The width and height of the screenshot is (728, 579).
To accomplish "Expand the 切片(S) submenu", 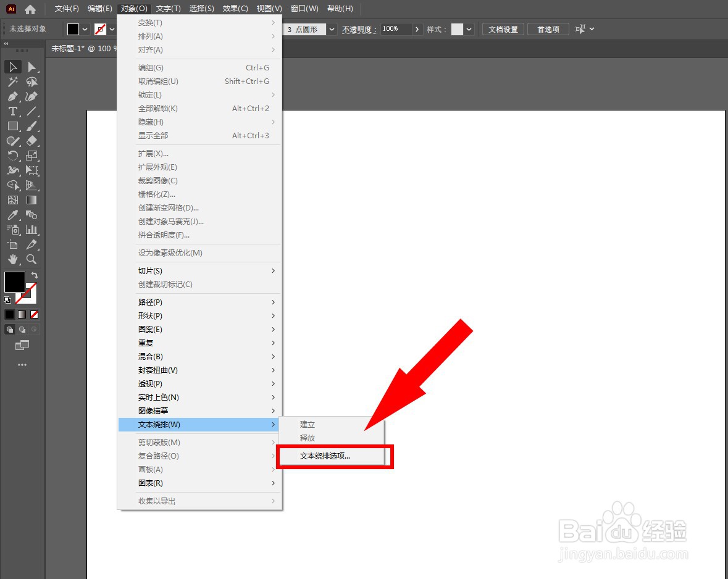I will tap(199, 271).
